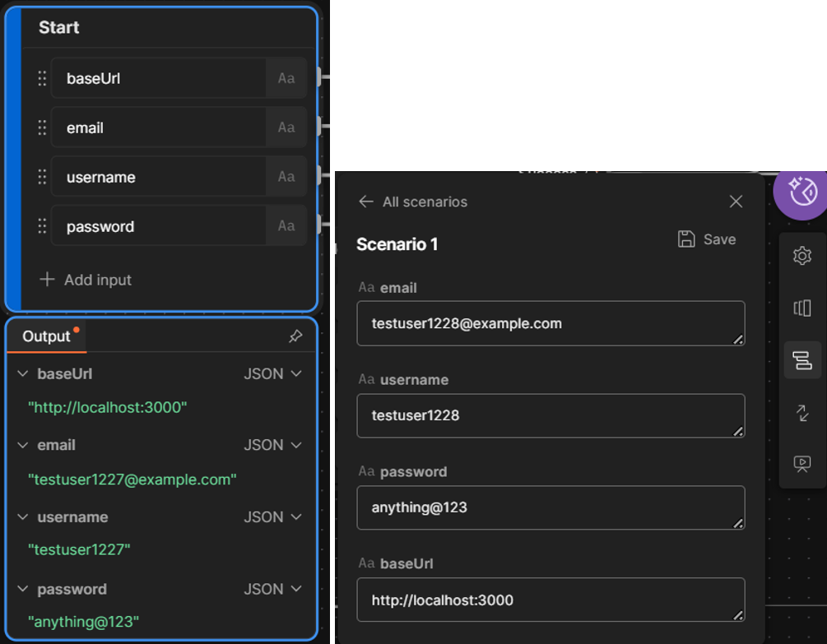Go back to All scenarios

(x=413, y=202)
